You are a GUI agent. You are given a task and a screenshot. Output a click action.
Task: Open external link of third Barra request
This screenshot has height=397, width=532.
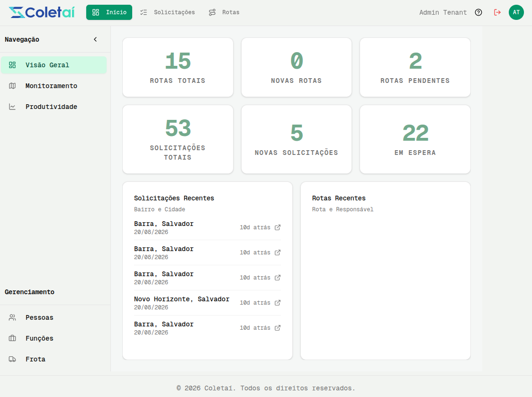coord(278,278)
